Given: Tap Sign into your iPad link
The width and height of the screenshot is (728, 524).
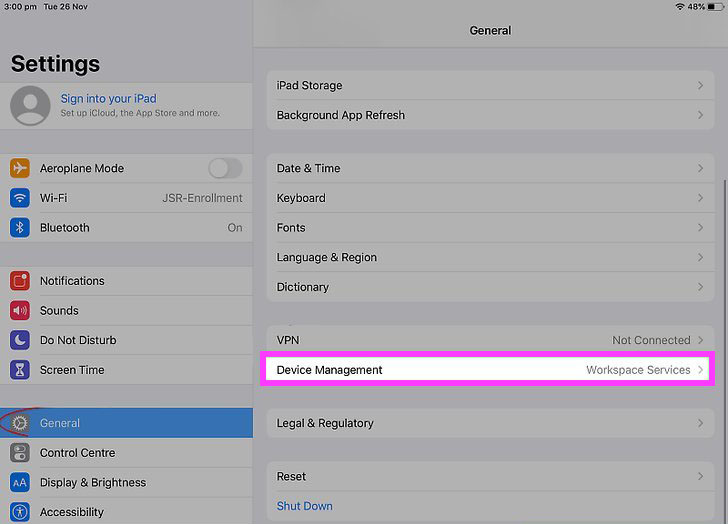Looking at the screenshot, I should (108, 98).
